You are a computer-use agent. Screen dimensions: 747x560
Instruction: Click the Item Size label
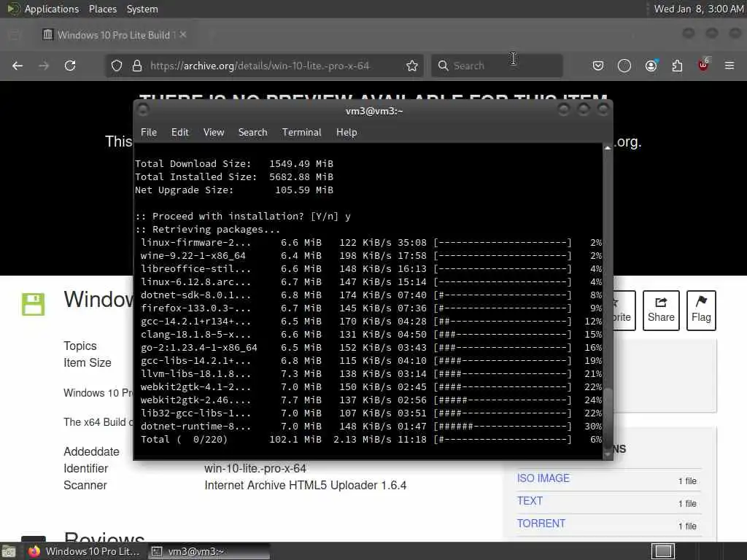(88, 363)
